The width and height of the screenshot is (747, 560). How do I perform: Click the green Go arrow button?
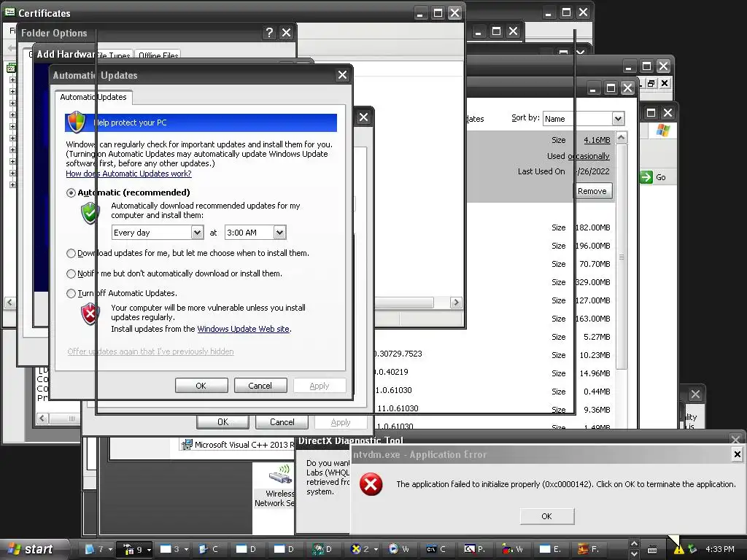(646, 177)
